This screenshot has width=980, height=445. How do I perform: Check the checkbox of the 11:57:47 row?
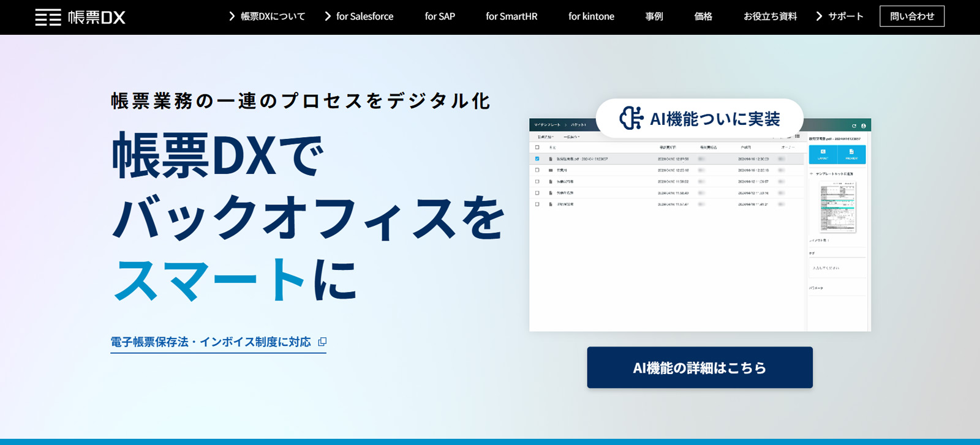pyautogui.click(x=537, y=204)
